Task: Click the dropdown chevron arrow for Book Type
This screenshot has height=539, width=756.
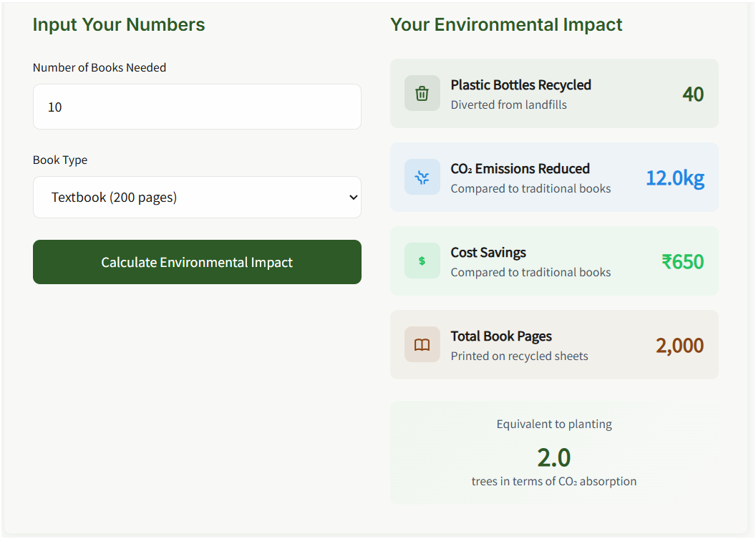Action: coord(352,198)
